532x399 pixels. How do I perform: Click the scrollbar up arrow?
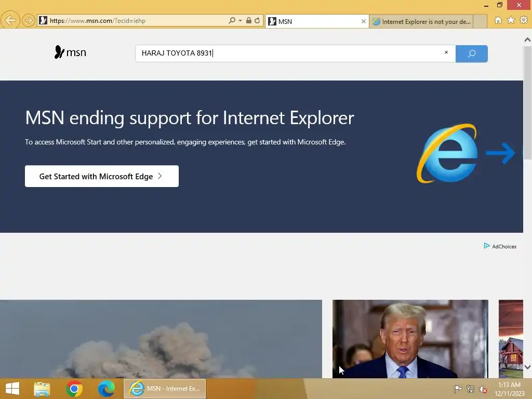[x=527, y=40]
